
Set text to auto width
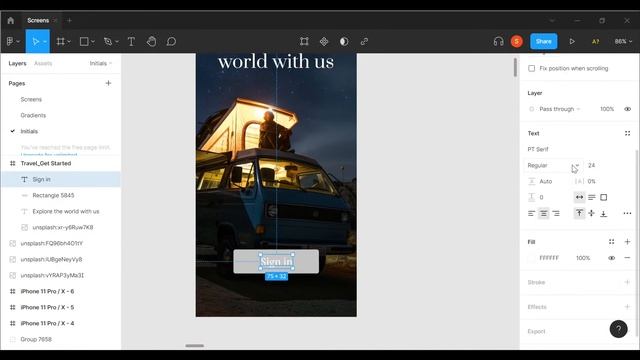(579, 197)
